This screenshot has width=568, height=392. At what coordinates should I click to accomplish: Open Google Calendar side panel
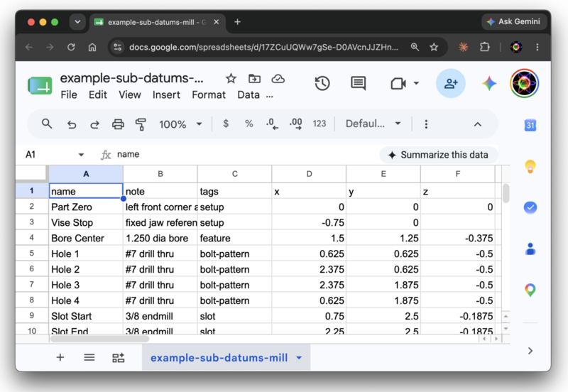(x=530, y=126)
